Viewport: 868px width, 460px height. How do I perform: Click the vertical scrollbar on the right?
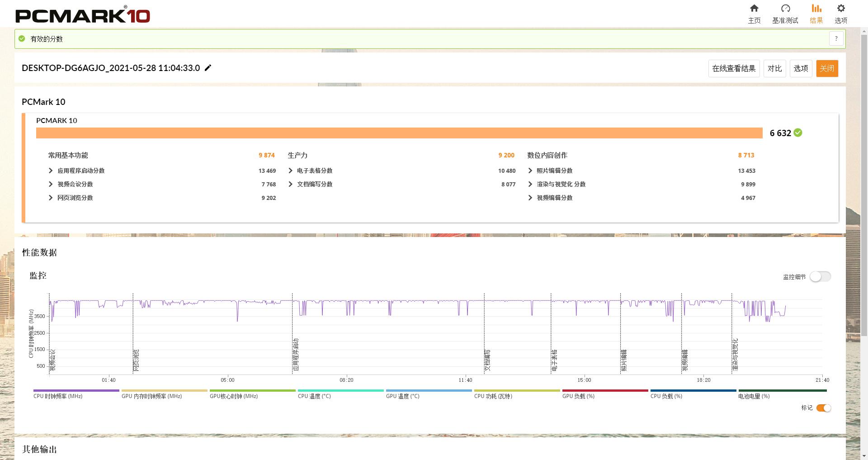[x=864, y=181]
